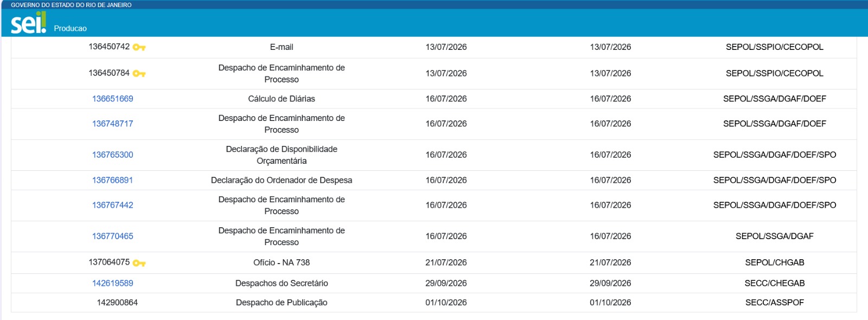
Task: Select document number 142900864
Action: click(x=117, y=303)
